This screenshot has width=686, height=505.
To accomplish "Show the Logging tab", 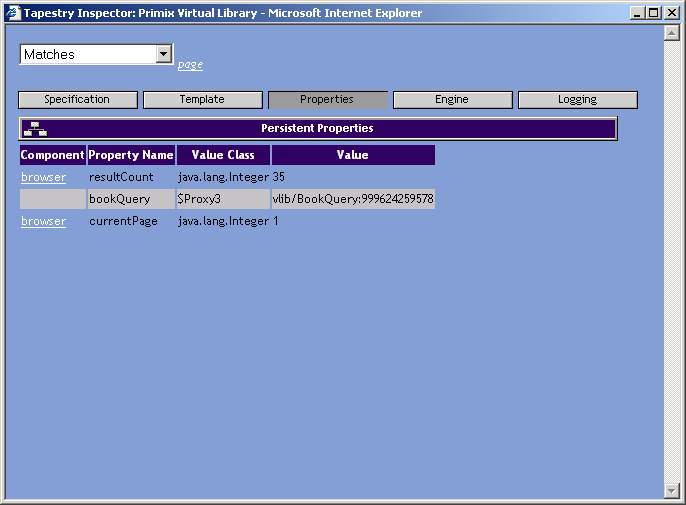I will pyautogui.click(x=577, y=100).
